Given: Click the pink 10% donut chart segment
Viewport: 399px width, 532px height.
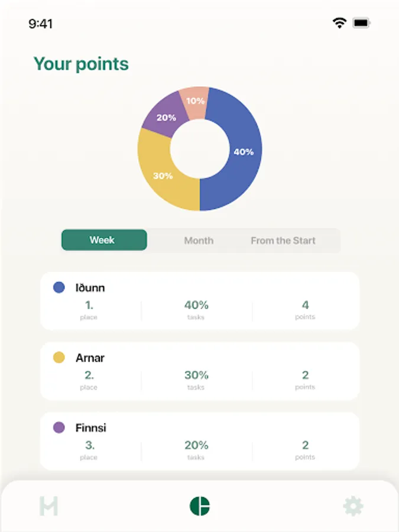Looking at the screenshot, I should point(194,100).
